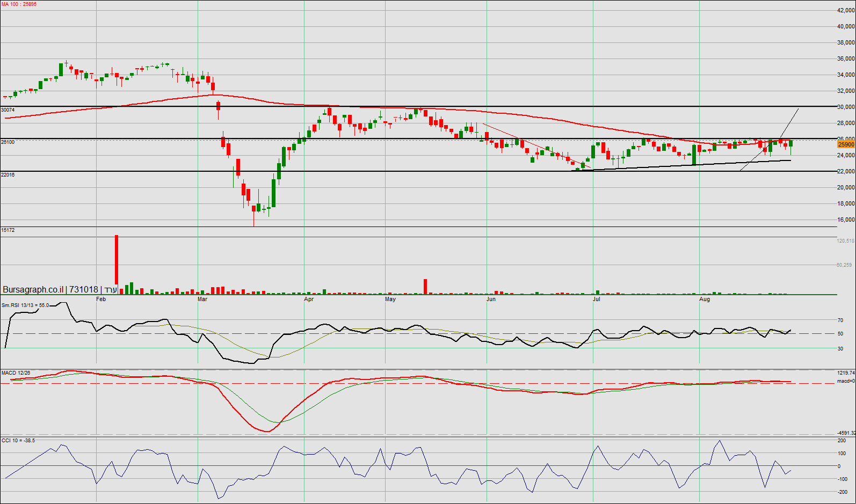Select the Jul marker on time axis
This screenshot has width=856, height=504.
tap(597, 299)
